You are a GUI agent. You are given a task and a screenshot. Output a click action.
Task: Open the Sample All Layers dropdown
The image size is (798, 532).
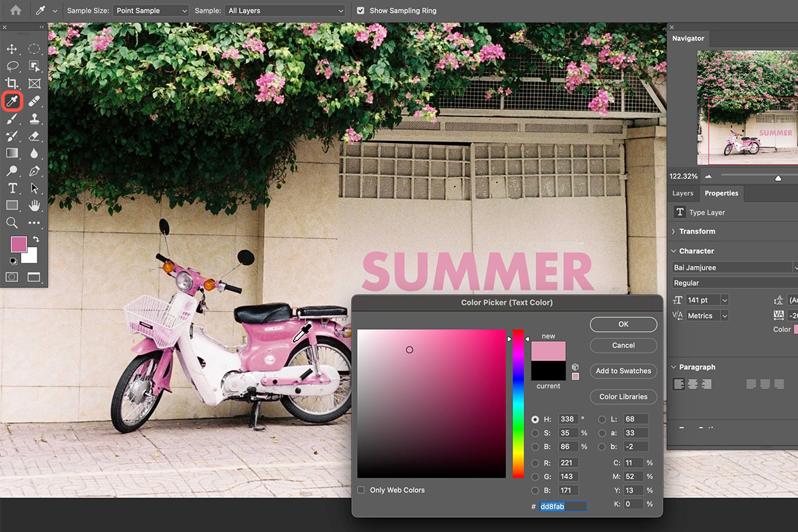[285, 11]
